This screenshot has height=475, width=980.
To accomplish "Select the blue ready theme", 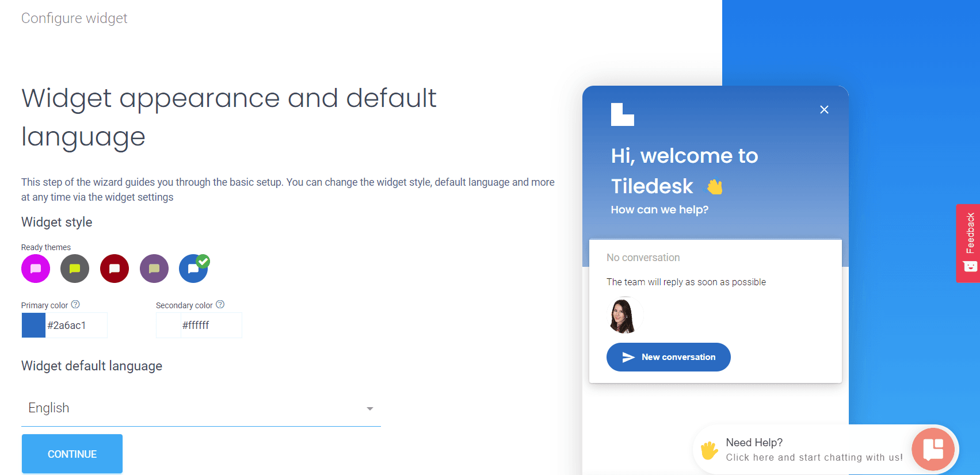I will (193, 269).
